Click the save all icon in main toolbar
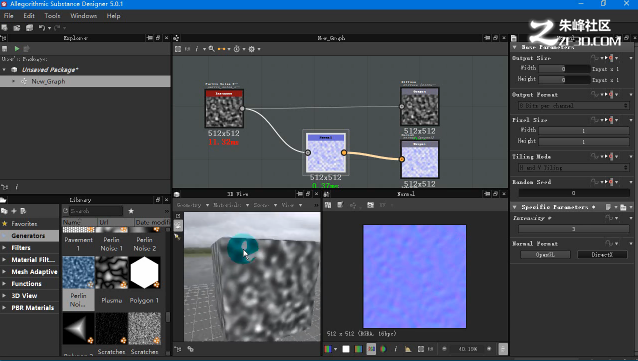638x361 pixels. [x=29, y=28]
